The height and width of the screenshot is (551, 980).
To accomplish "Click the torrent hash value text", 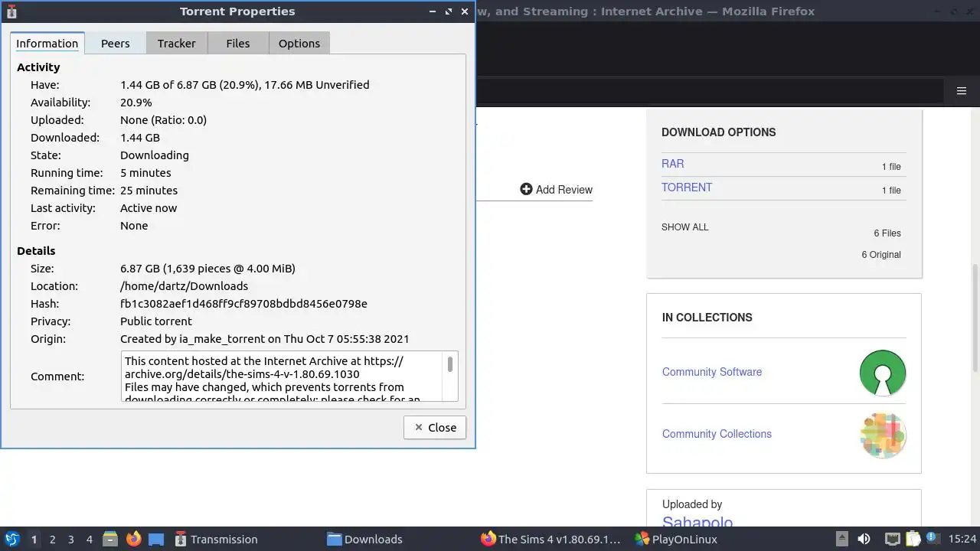I will [x=243, y=304].
